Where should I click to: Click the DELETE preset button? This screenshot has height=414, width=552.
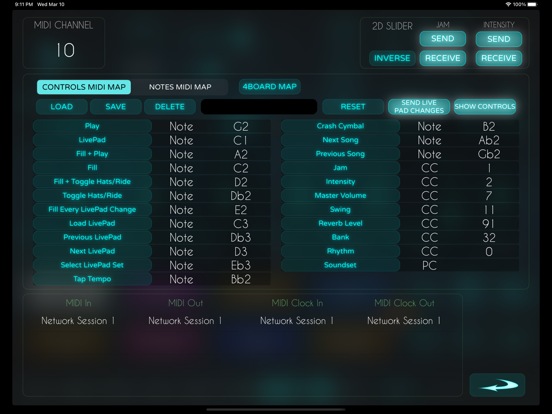[x=170, y=107]
